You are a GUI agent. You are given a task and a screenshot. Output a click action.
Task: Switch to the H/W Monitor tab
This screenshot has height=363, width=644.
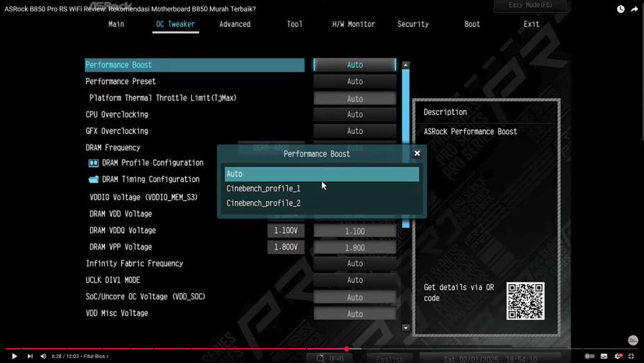pyautogui.click(x=354, y=24)
